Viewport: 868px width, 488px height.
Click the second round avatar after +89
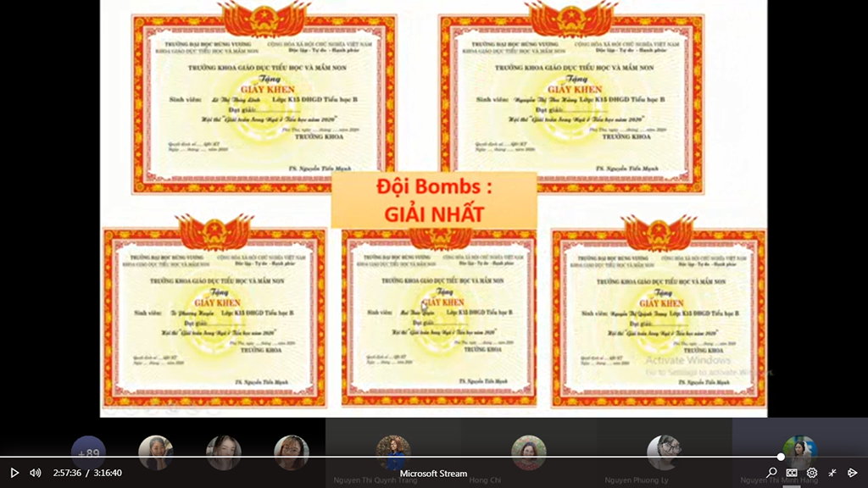pos(224,452)
